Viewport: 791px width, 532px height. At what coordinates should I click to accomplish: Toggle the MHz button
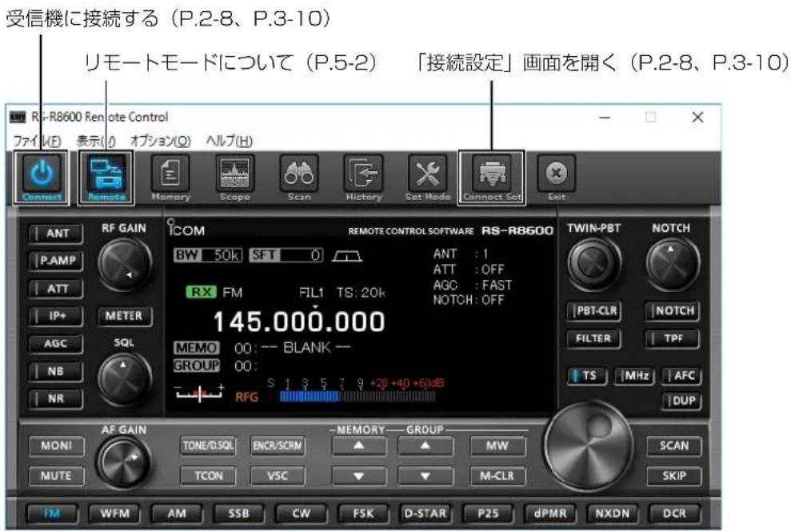pyautogui.click(x=634, y=376)
